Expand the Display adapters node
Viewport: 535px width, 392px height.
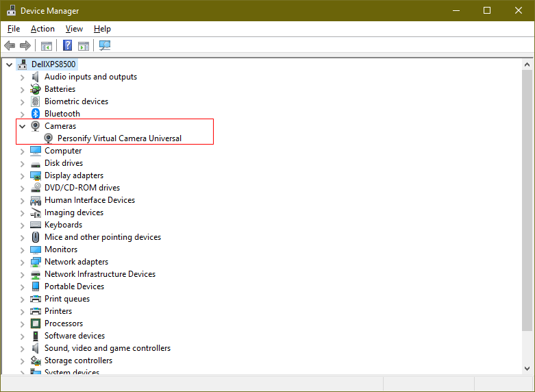point(22,175)
